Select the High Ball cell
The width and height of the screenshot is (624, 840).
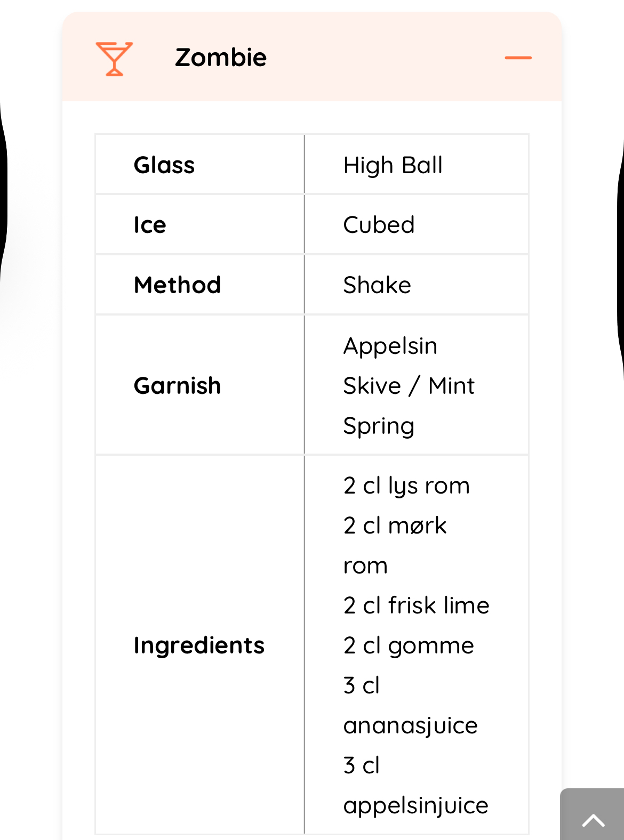(393, 165)
